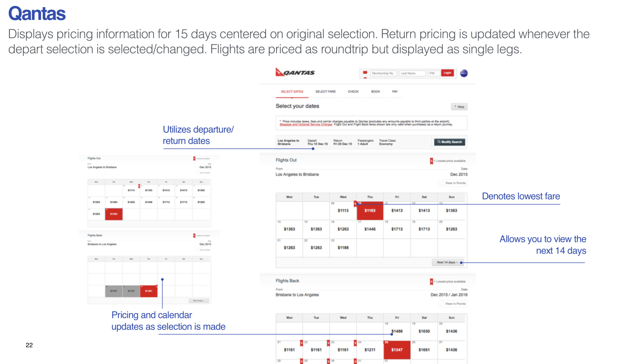Select Fri 11 $1413 outbound fare
628x364 pixels.
click(397, 211)
